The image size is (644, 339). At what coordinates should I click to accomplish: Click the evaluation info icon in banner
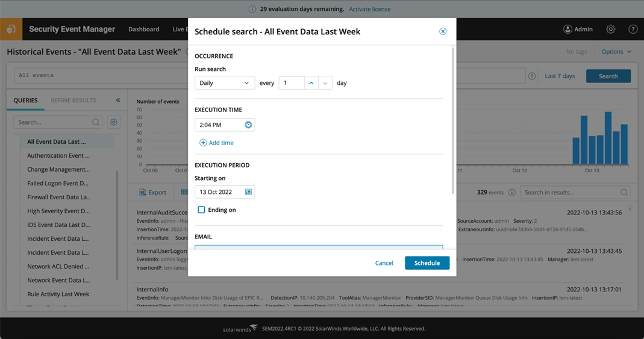[252, 9]
